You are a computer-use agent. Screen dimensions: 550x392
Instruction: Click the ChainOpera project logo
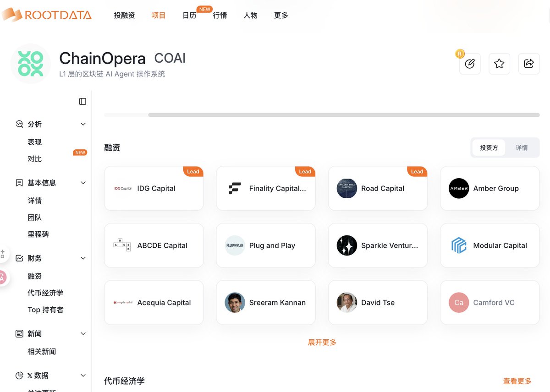point(31,64)
